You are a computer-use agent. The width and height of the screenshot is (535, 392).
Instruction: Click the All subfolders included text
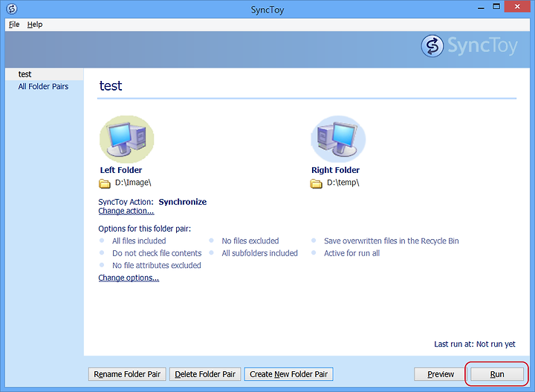259,253
